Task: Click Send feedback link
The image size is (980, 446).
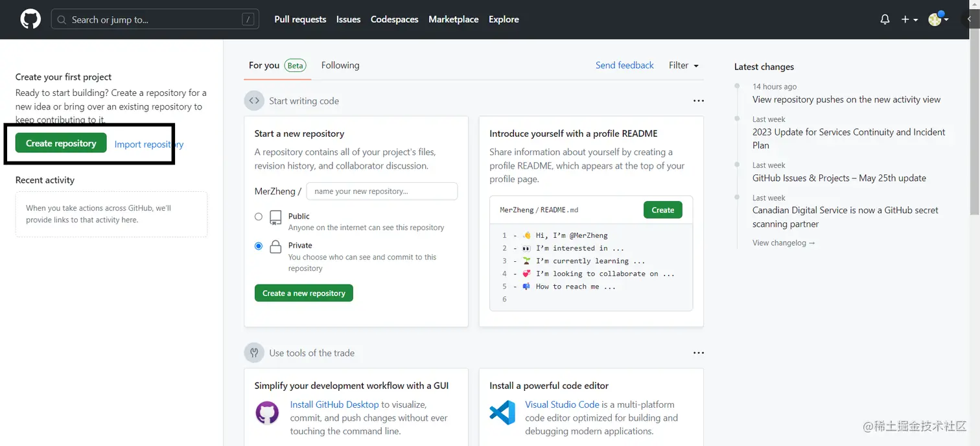Action: tap(625, 65)
